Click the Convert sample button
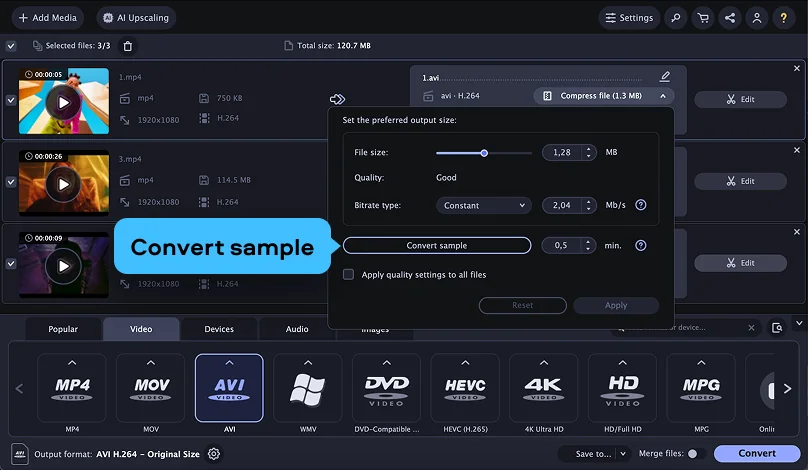Image resolution: width=808 pixels, height=470 pixels. pyautogui.click(x=437, y=245)
